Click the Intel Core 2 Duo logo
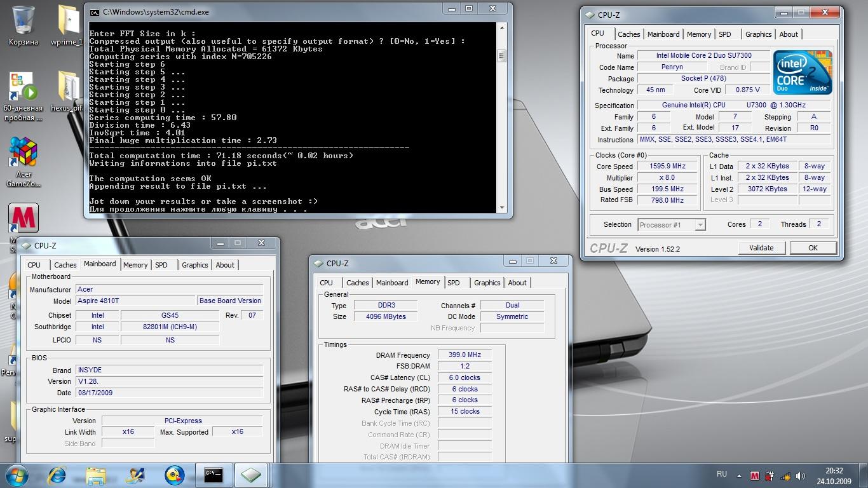 (x=803, y=72)
